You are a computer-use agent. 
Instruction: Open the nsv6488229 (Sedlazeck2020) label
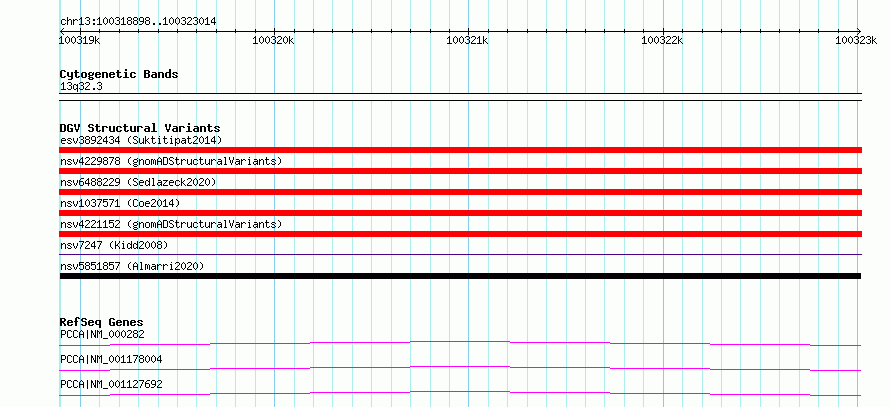pyautogui.click(x=138, y=182)
